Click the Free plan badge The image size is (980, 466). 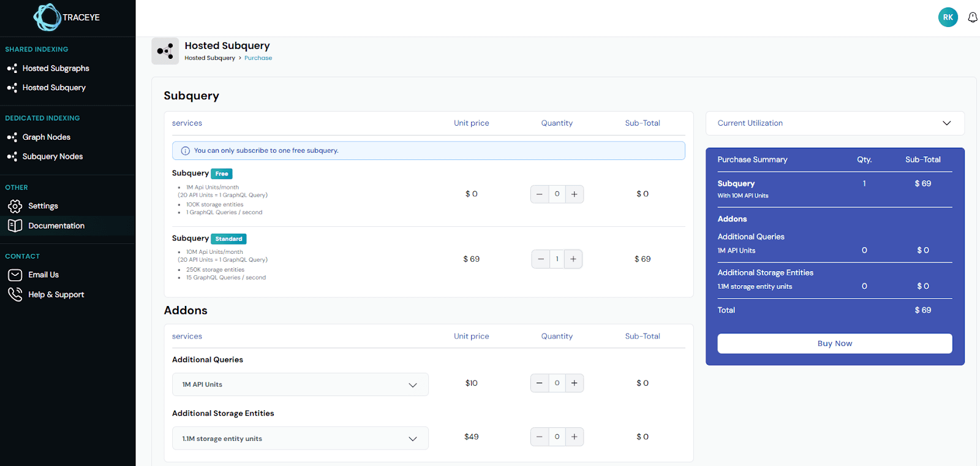222,174
